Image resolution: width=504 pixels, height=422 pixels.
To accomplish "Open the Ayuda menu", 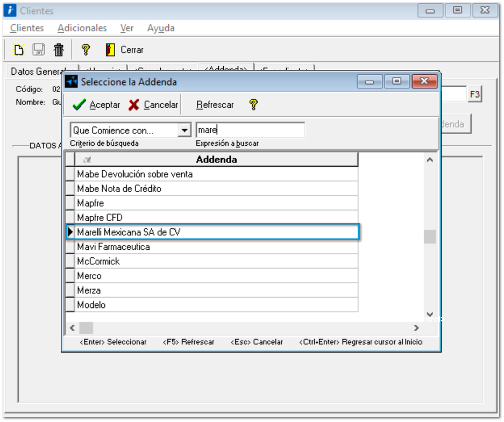I will click(161, 28).
